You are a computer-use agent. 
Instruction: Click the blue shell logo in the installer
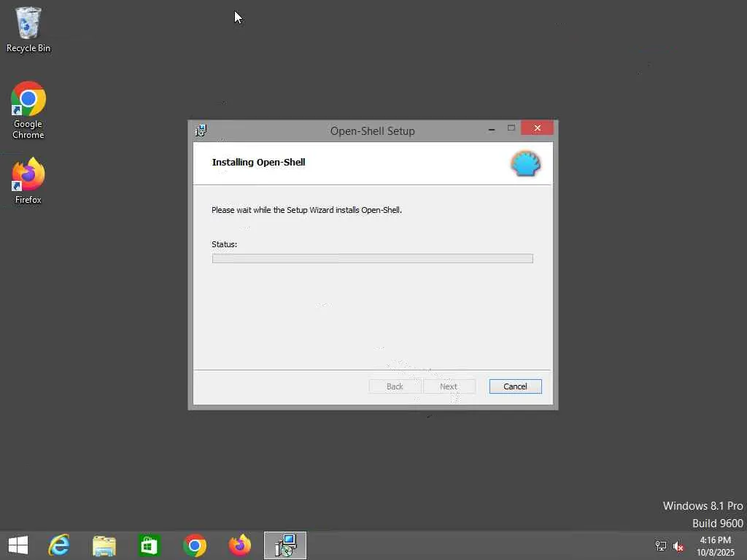click(525, 164)
